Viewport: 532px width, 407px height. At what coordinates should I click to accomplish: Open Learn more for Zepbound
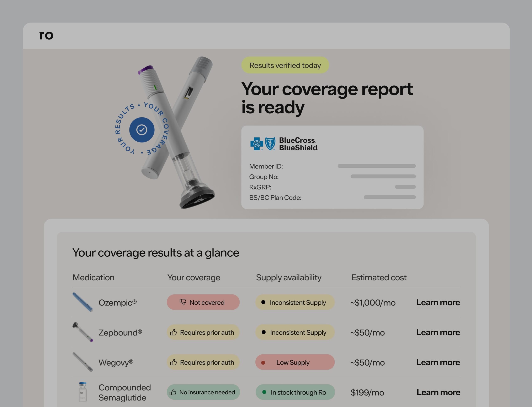[x=438, y=332]
